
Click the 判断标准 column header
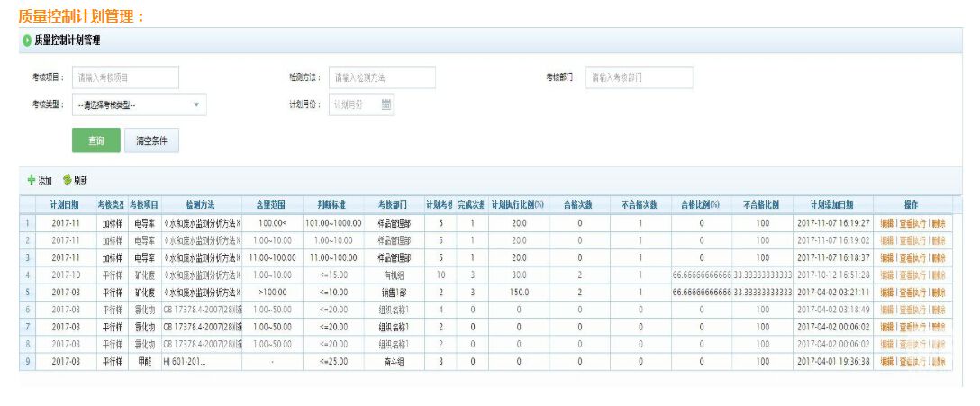[x=329, y=205]
